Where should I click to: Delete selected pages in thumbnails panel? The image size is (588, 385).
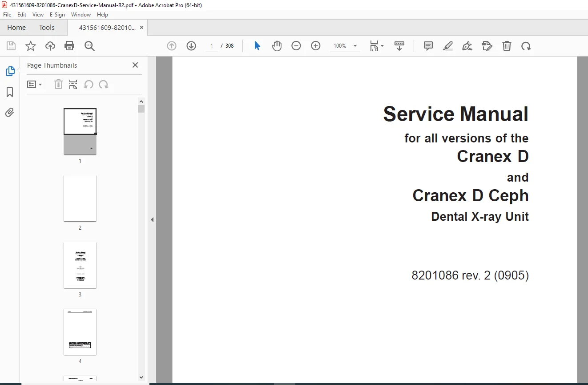58,85
